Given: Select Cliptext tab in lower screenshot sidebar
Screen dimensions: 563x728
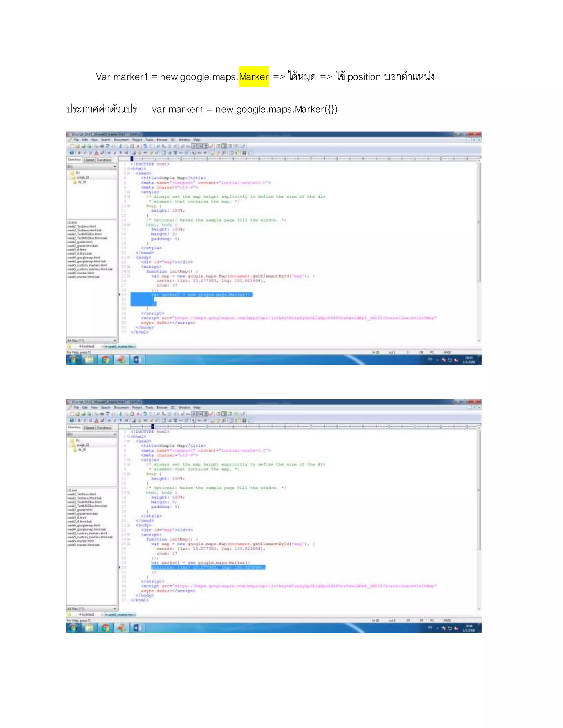Looking at the screenshot, I should click(89, 428).
